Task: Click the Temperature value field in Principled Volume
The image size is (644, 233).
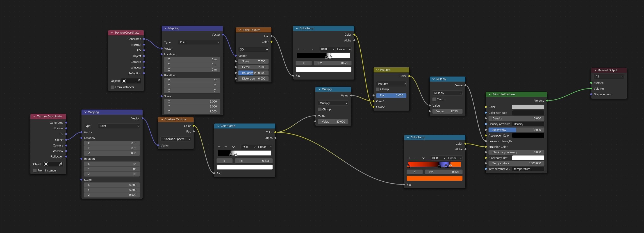Action: click(516, 163)
